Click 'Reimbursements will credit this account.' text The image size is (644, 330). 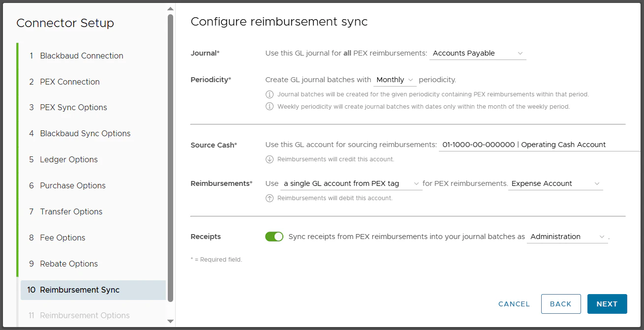[336, 159]
